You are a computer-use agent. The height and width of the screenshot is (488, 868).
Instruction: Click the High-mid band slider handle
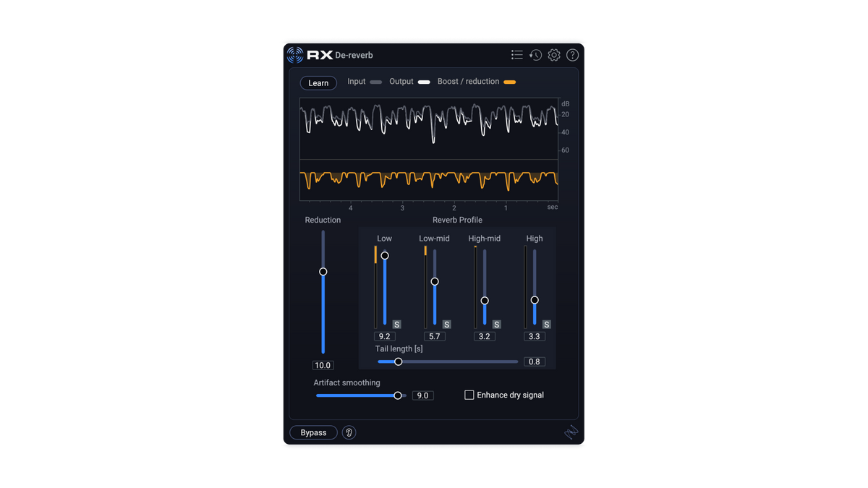click(485, 301)
